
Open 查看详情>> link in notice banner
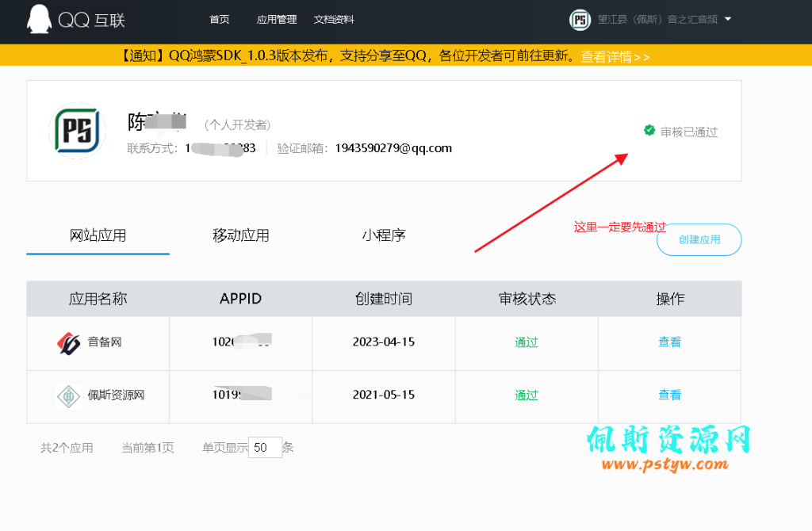pos(615,56)
